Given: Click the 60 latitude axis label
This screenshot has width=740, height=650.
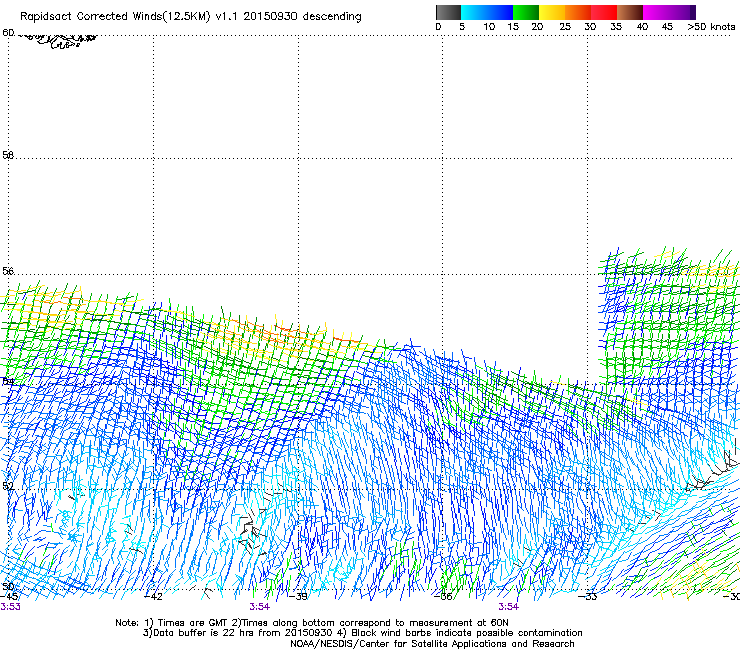Looking at the screenshot, I should [8, 33].
